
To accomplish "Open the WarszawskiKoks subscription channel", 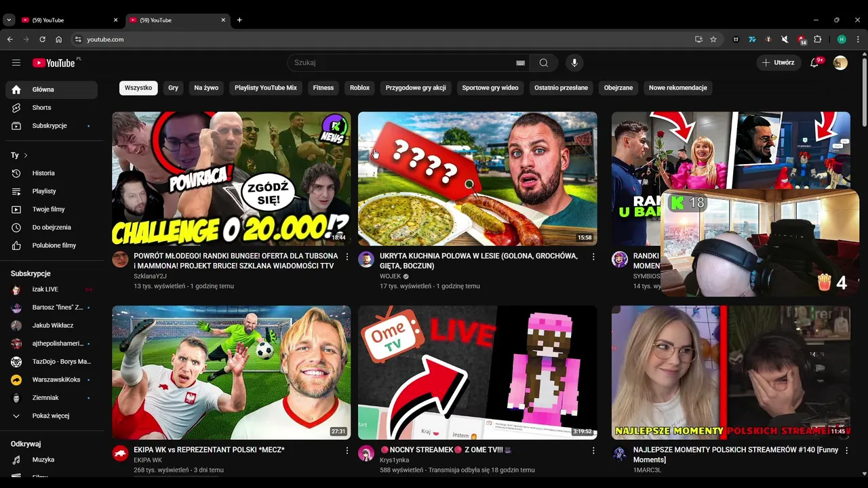I will [x=52, y=380].
